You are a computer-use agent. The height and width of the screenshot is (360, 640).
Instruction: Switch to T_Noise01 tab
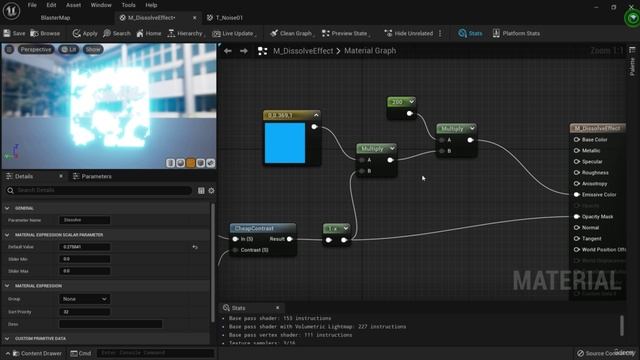[225, 18]
